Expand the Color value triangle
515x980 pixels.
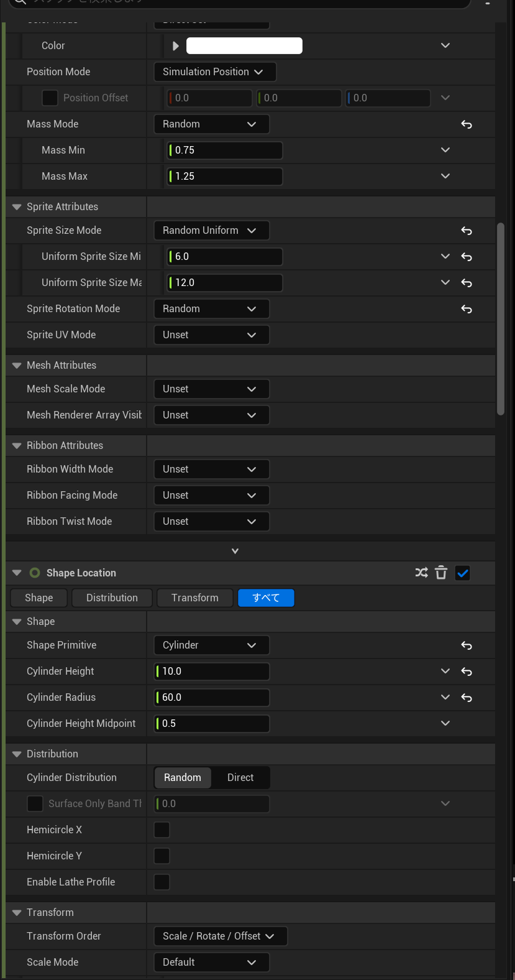click(x=175, y=46)
